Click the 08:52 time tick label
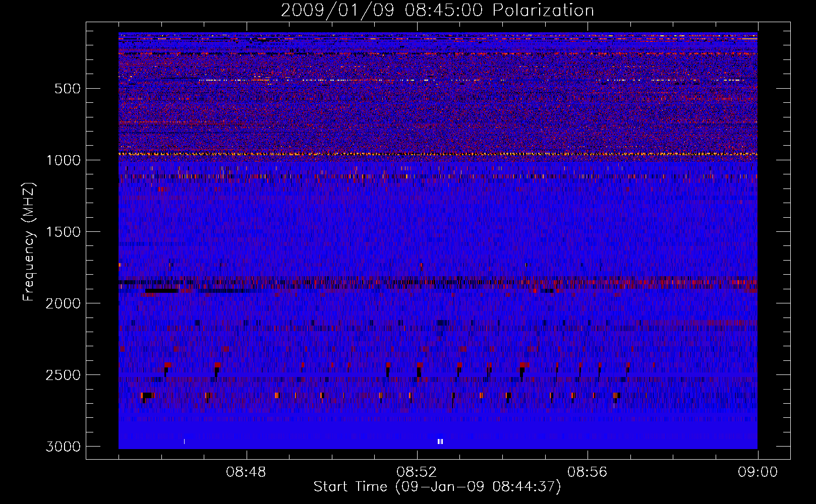Screen dimensions: 816x504 coord(417,472)
